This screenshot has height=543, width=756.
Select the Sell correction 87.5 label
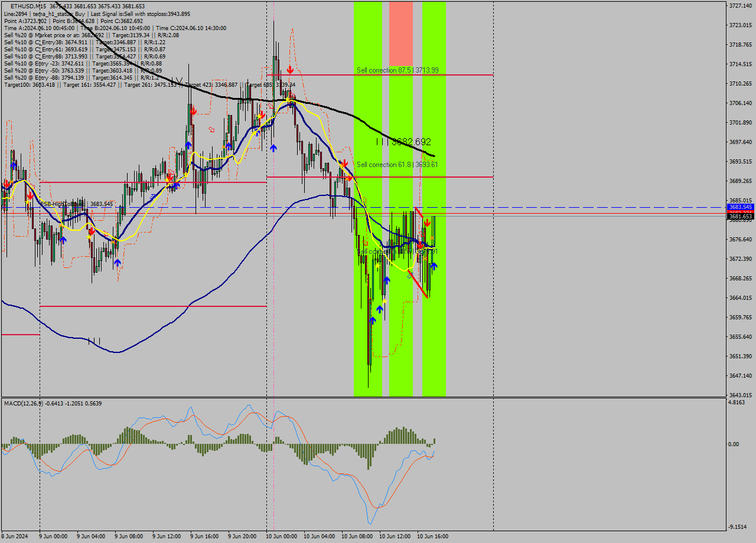397,70
